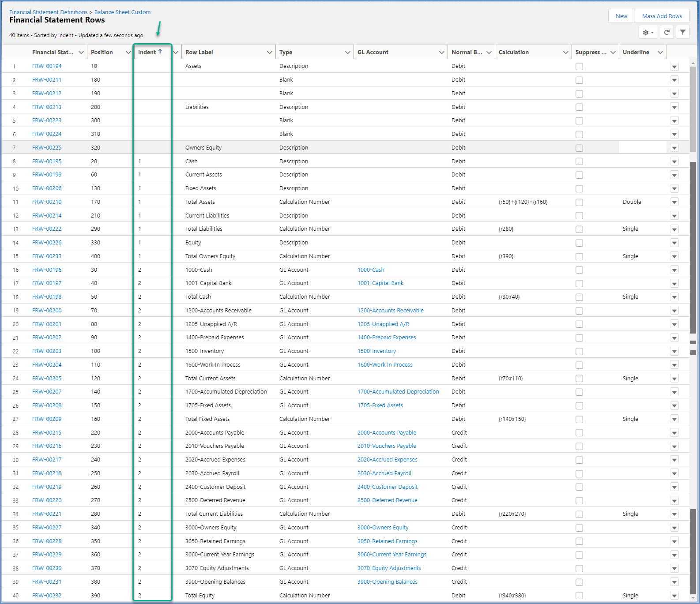This screenshot has width=700, height=604.
Task: Open the filter funnel icon
Action: click(683, 32)
